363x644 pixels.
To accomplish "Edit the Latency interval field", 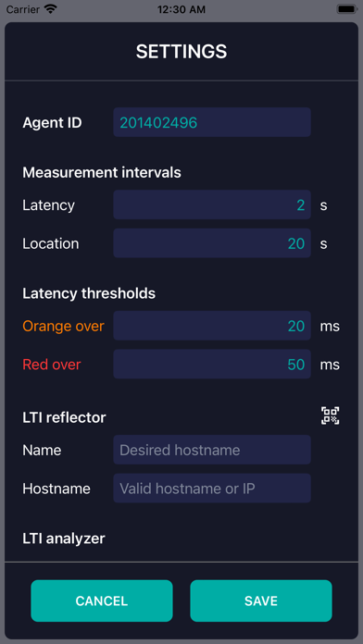I will click(212, 204).
